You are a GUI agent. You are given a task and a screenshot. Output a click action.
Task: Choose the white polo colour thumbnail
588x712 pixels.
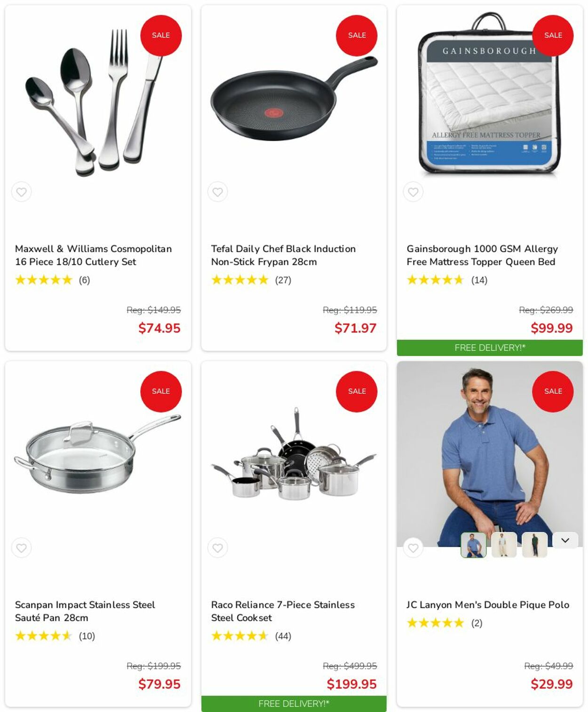(504, 545)
